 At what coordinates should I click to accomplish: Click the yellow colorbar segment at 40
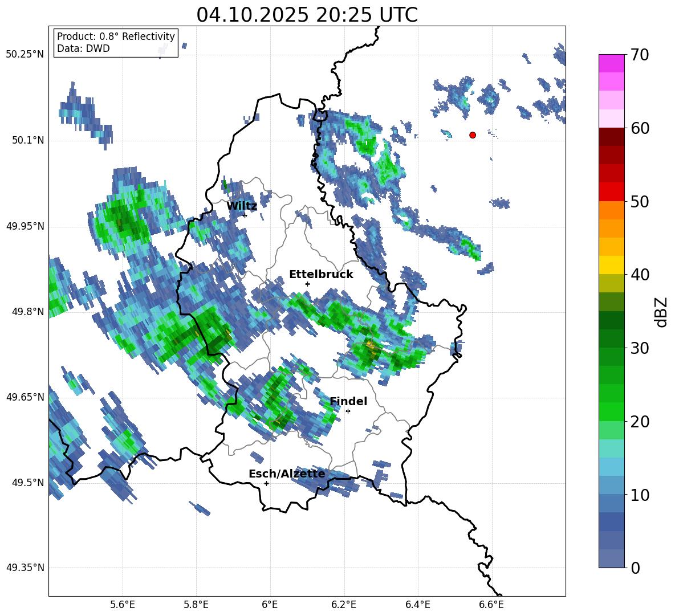612,265
